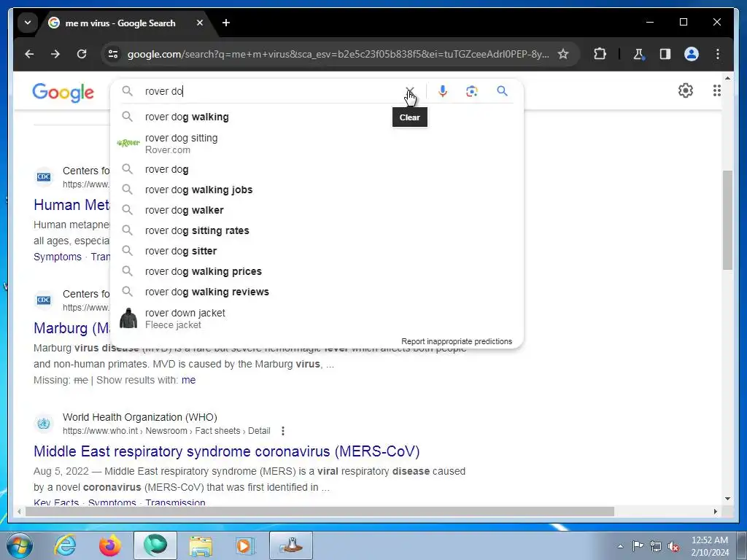Click 'Report inappropriate predictions'
The height and width of the screenshot is (560, 747).
[457, 341]
